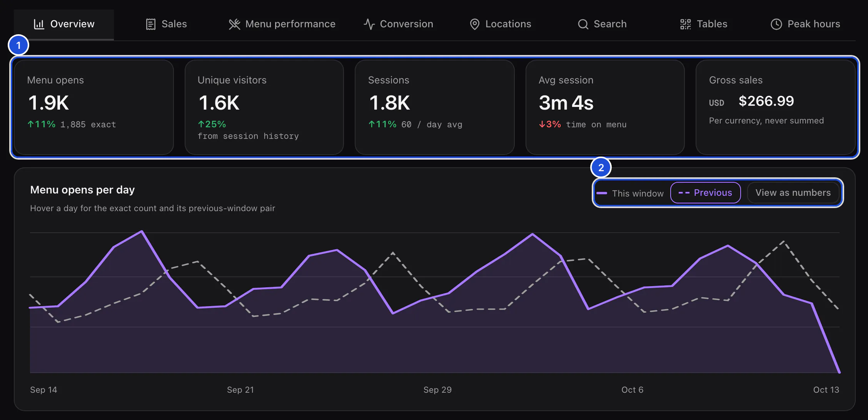The image size is (868, 420).
Task: Click 'Per currency, never summed' text
Action: [766, 121]
